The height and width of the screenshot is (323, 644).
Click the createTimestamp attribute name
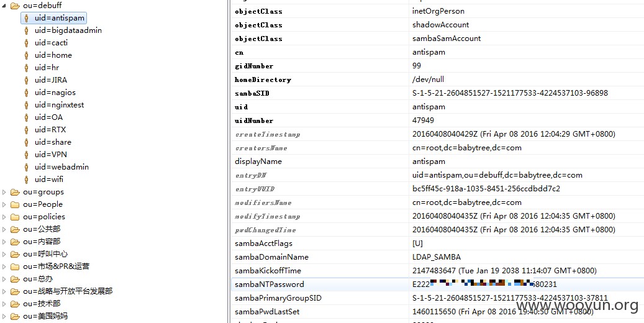click(x=268, y=134)
